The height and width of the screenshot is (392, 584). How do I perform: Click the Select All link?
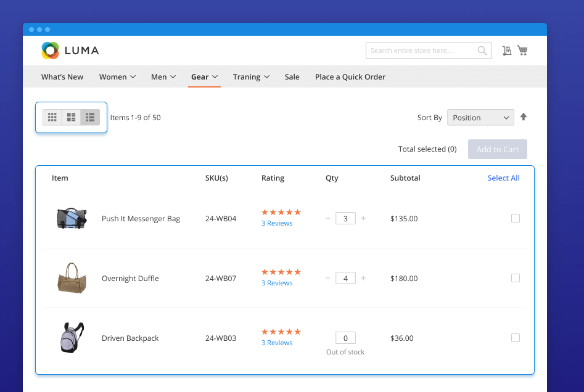(x=503, y=178)
